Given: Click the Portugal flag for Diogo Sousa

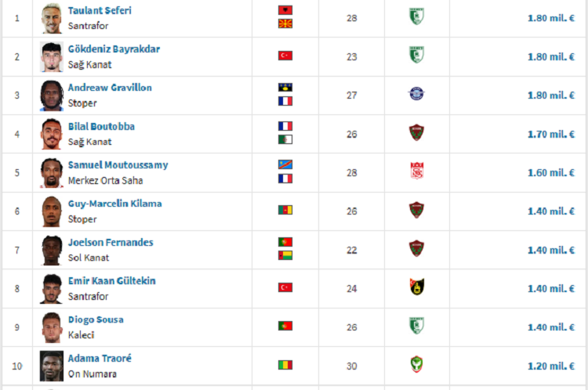Looking at the screenshot, I should [x=285, y=326].
